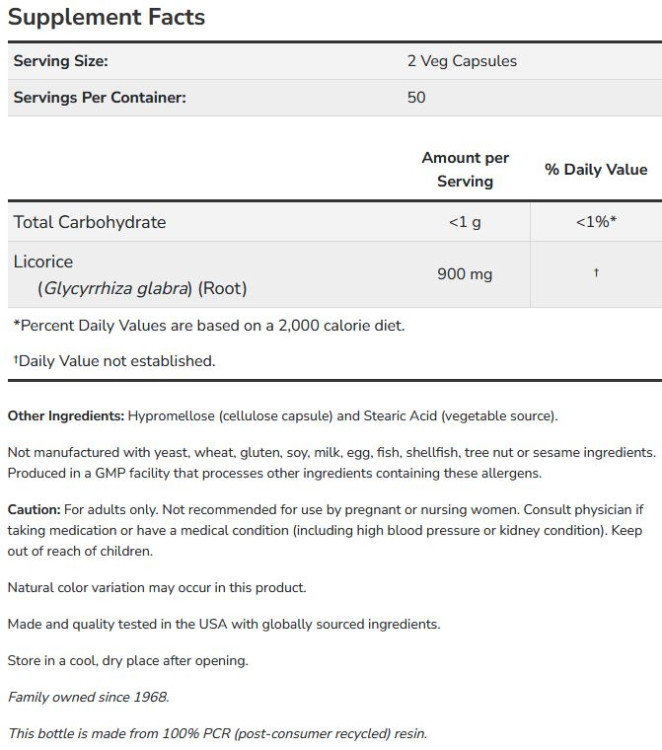Click the 100% PCR resin bottle statement
Image resolution: width=662 pixels, height=750 pixels.
217,733
